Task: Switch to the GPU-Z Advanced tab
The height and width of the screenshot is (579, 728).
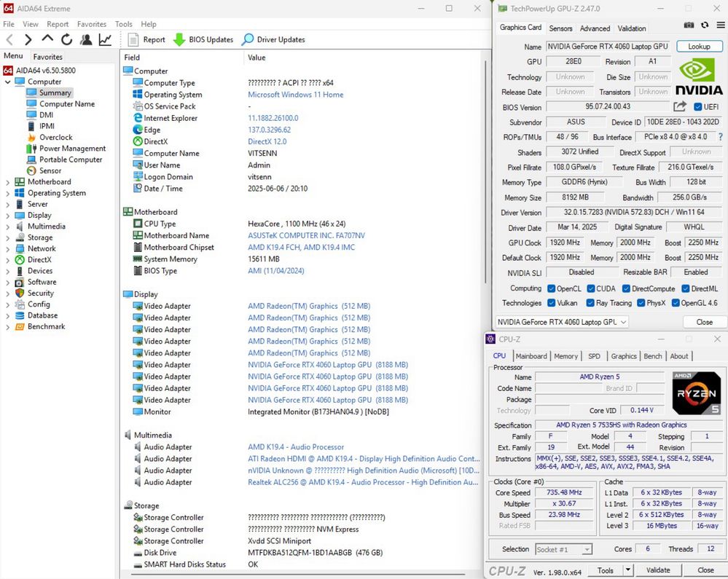Action: 595,28
